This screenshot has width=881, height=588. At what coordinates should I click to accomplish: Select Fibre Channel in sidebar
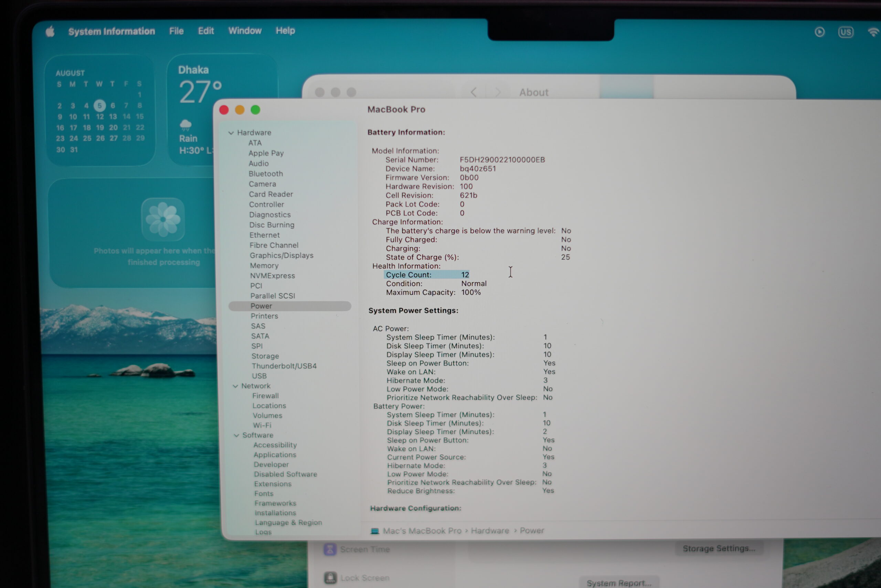click(x=274, y=245)
